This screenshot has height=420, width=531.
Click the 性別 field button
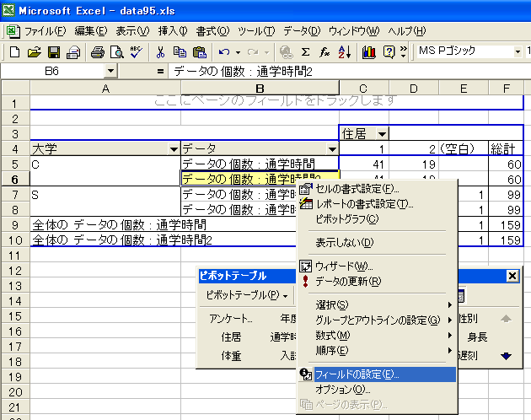(x=468, y=319)
